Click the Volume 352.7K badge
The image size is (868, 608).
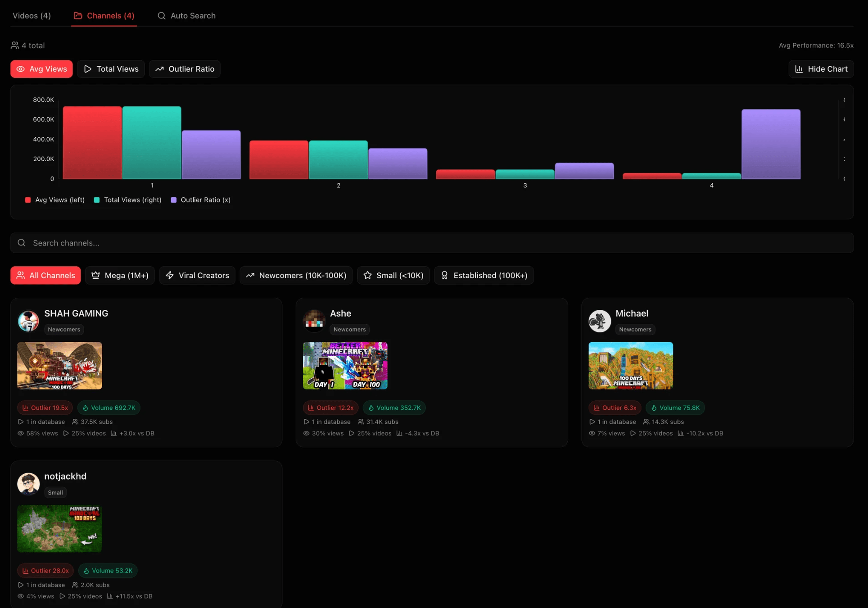394,408
